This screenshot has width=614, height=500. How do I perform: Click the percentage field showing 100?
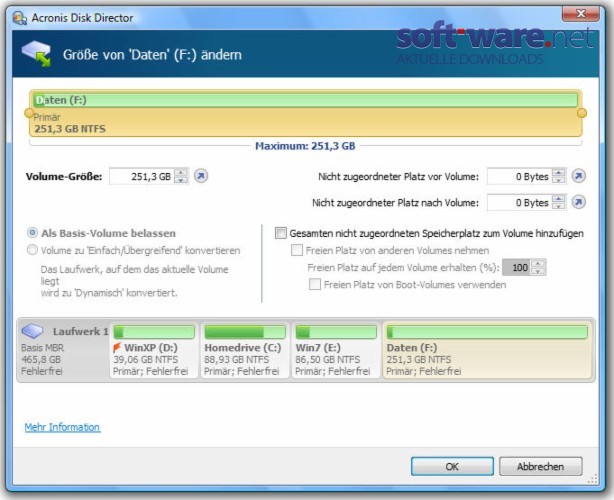[517, 267]
